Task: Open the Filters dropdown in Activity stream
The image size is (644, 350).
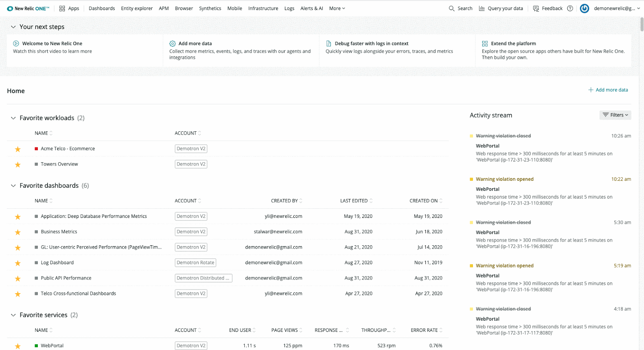Action: point(615,115)
